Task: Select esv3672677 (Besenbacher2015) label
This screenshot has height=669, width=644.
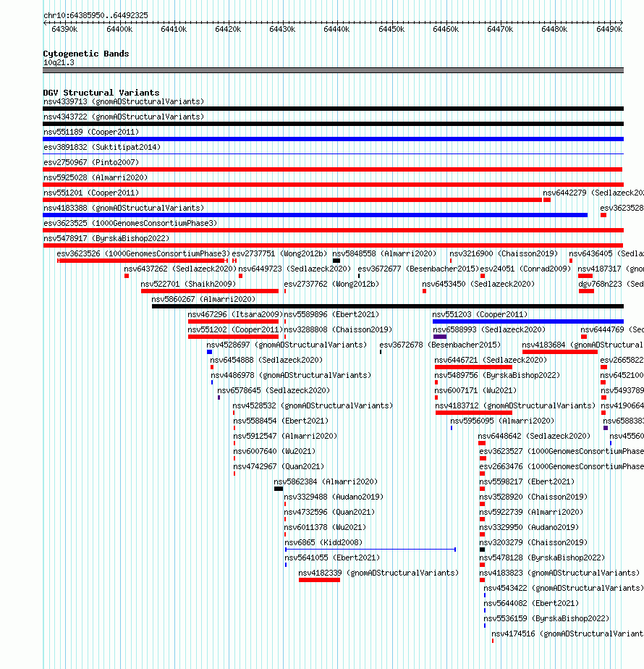Action: (418, 269)
